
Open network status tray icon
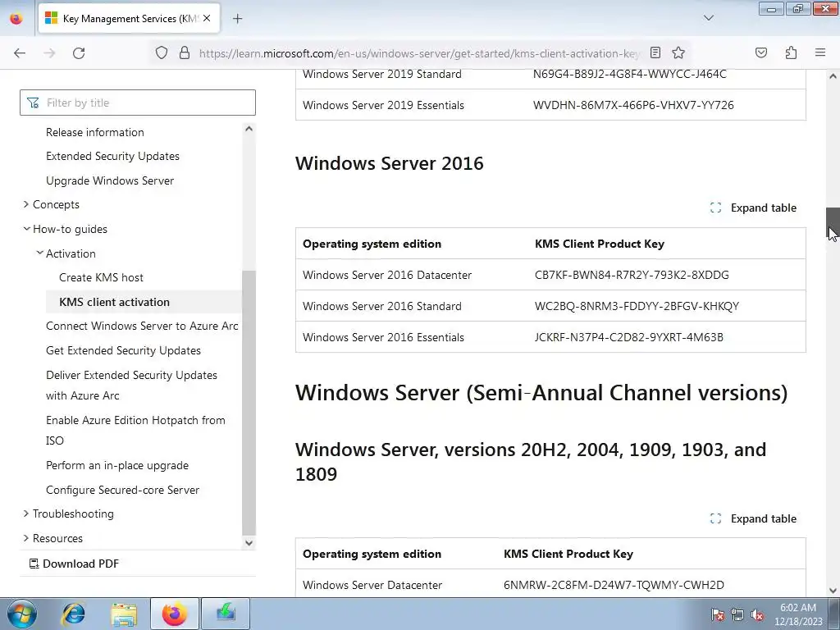(737, 614)
